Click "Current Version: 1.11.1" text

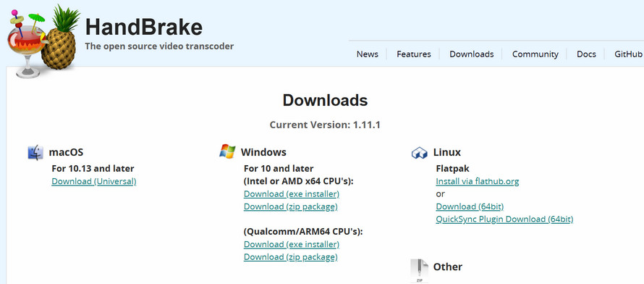(325, 125)
